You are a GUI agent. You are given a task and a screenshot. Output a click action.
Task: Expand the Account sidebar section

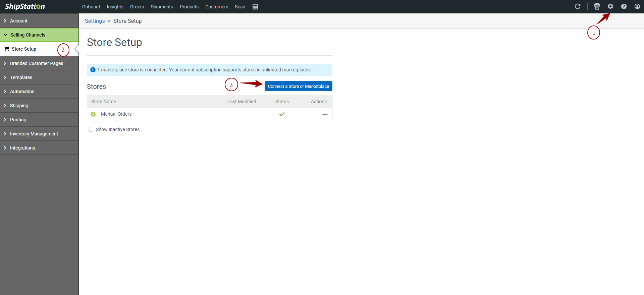click(19, 21)
